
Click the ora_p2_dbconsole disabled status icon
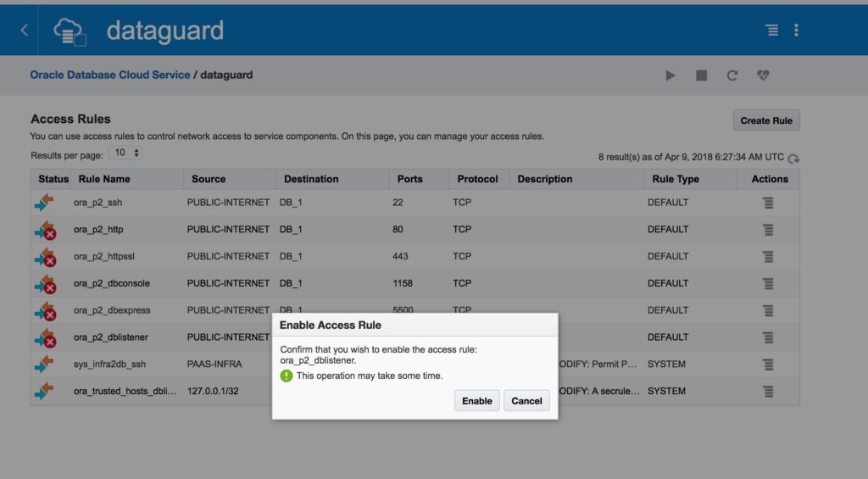click(45, 284)
